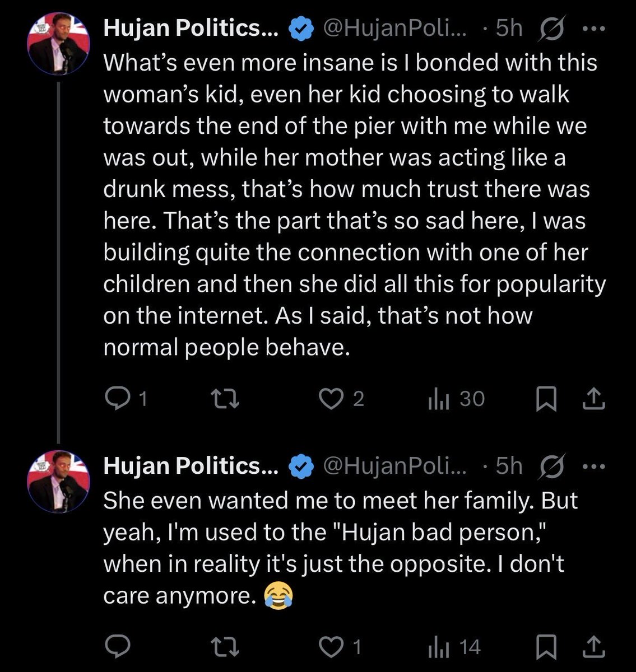
Task: Open Hujan Politics display name on first tweet
Action: tap(191, 29)
